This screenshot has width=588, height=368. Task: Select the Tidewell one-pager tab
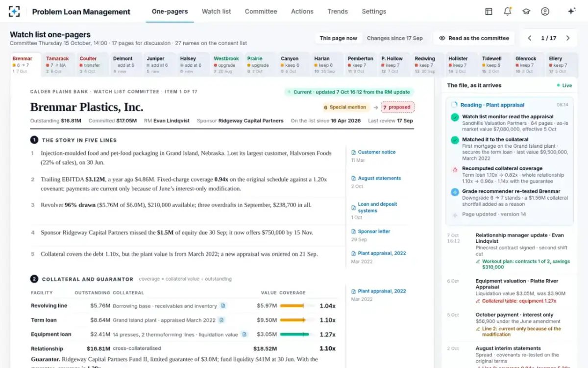pyautogui.click(x=495, y=65)
